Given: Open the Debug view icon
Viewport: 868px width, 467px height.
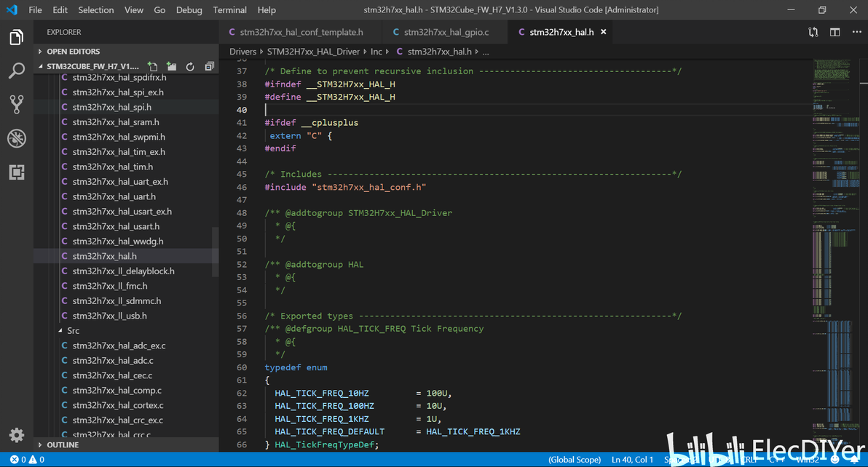Looking at the screenshot, I should 17,138.
